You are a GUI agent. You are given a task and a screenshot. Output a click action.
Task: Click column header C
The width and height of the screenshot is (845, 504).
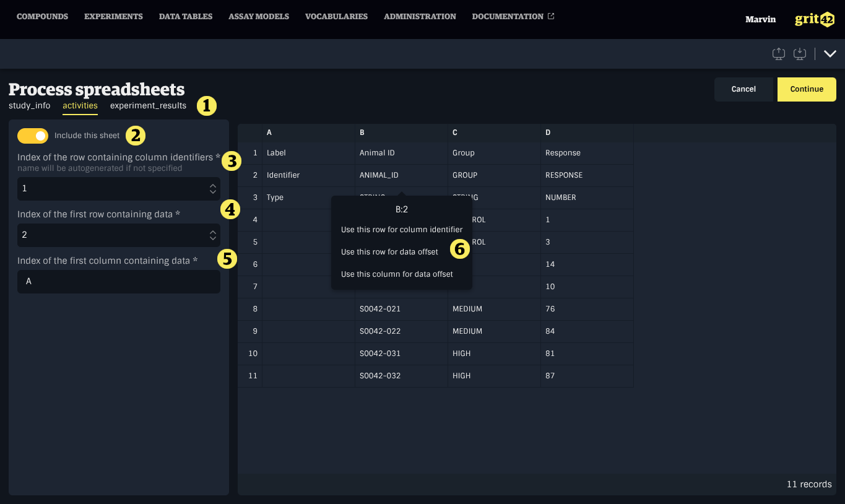495,133
